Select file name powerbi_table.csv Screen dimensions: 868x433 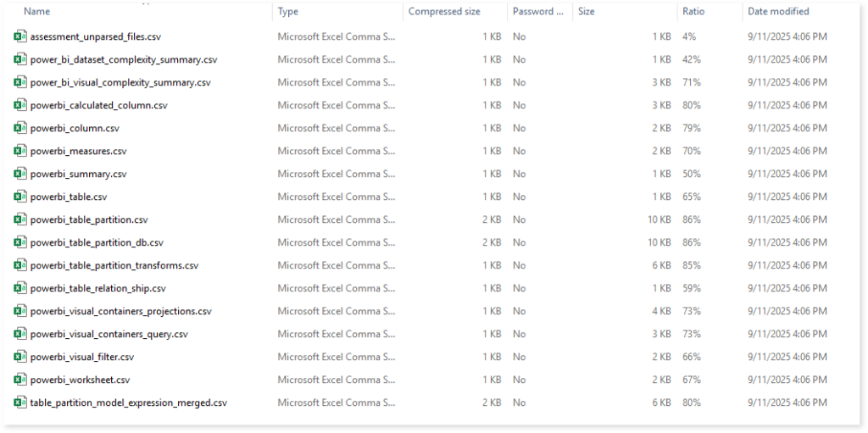(x=69, y=197)
